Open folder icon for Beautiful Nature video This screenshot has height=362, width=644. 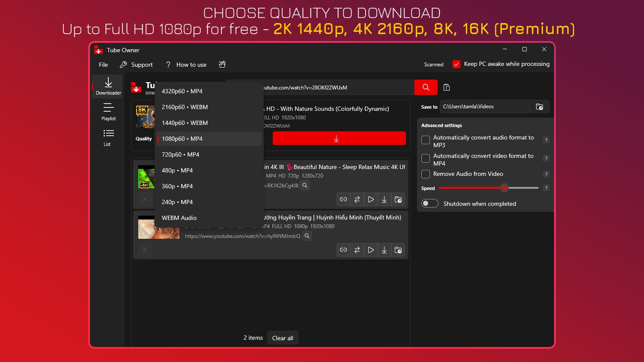(x=398, y=199)
